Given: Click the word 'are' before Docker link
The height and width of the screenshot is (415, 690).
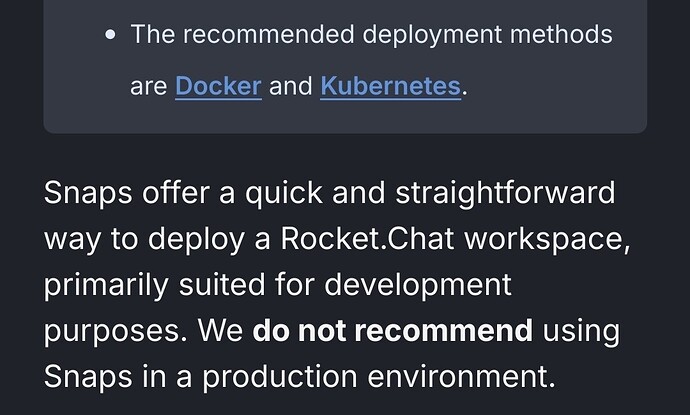Looking at the screenshot, I should 149,87.
